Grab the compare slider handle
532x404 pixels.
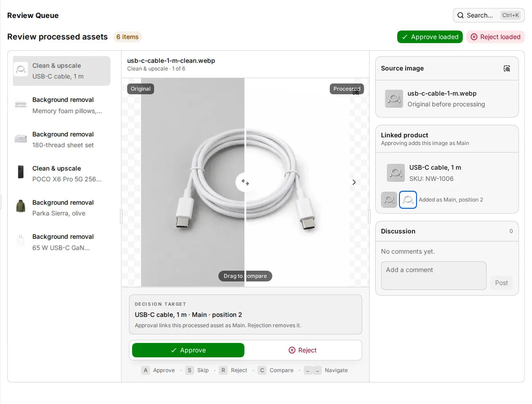pyautogui.click(x=245, y=182)
